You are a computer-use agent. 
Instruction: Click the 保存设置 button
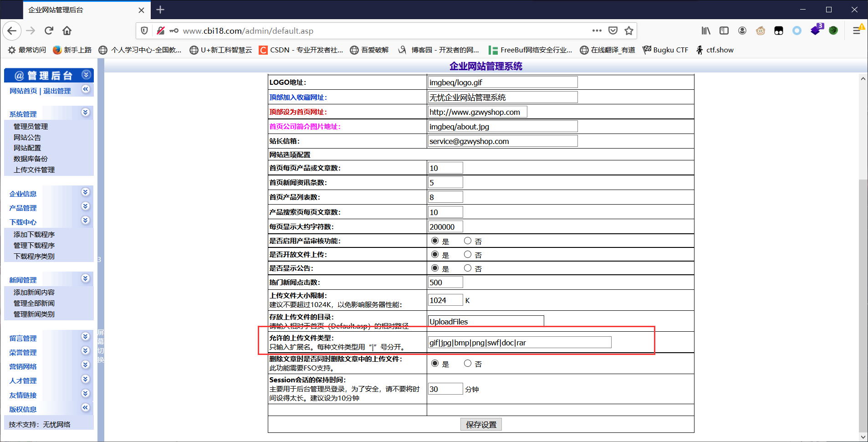[x=481, y=424]
